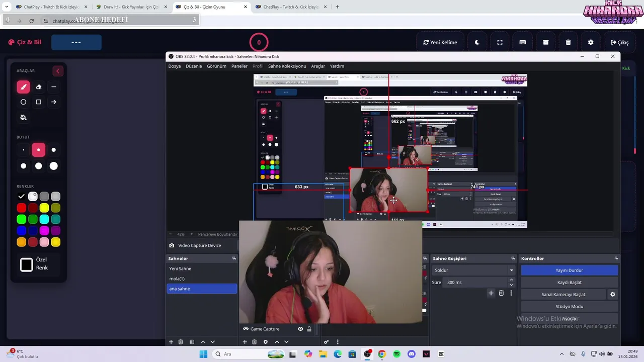Screen dimensions: 644x362
Task: Open Çiz & Bil settings gear
Action: [x=591, y=42]
